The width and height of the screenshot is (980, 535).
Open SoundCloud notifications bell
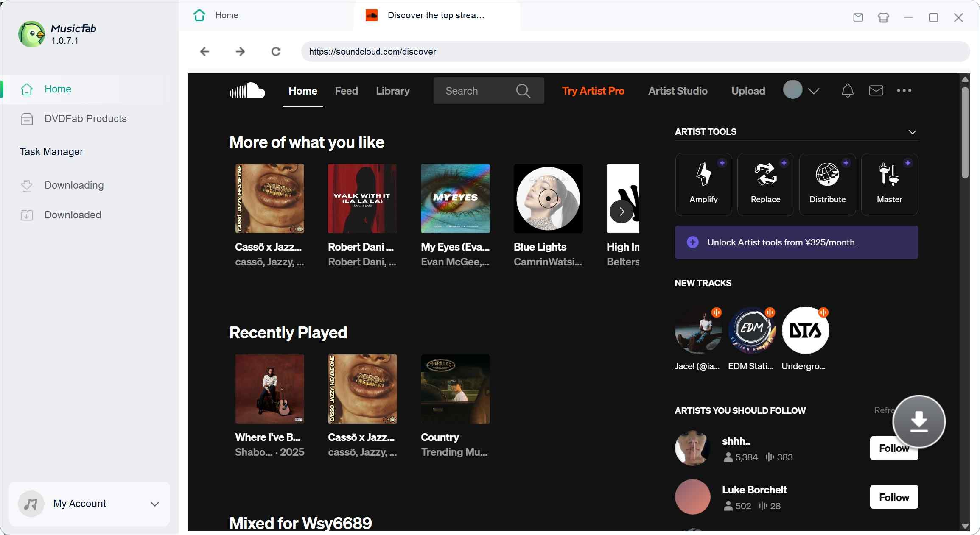[x=847, y=90]
